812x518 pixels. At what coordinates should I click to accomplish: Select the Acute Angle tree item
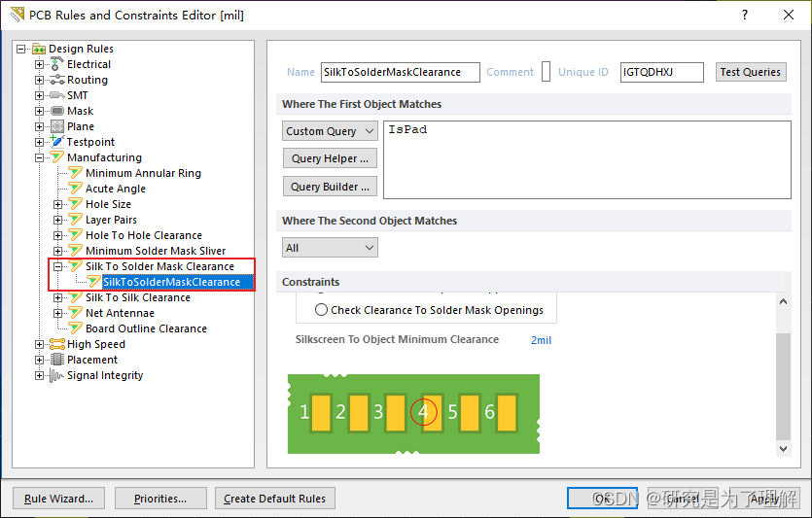(116, 189)
